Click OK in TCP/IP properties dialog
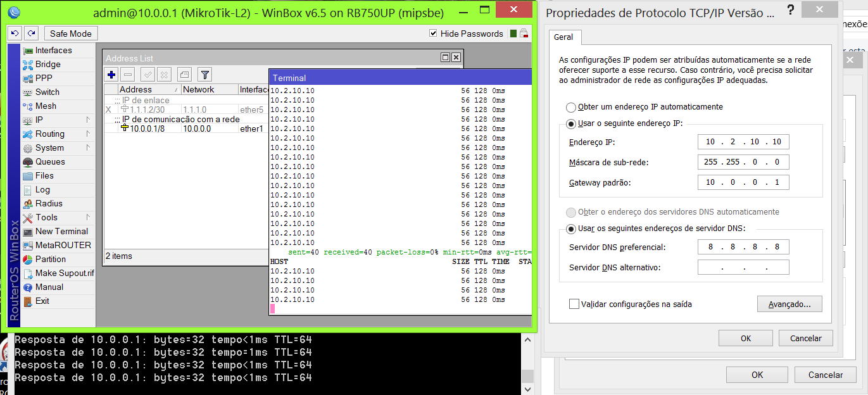The height and width of the screenshot is (395, 868). [x=746, y=338]
